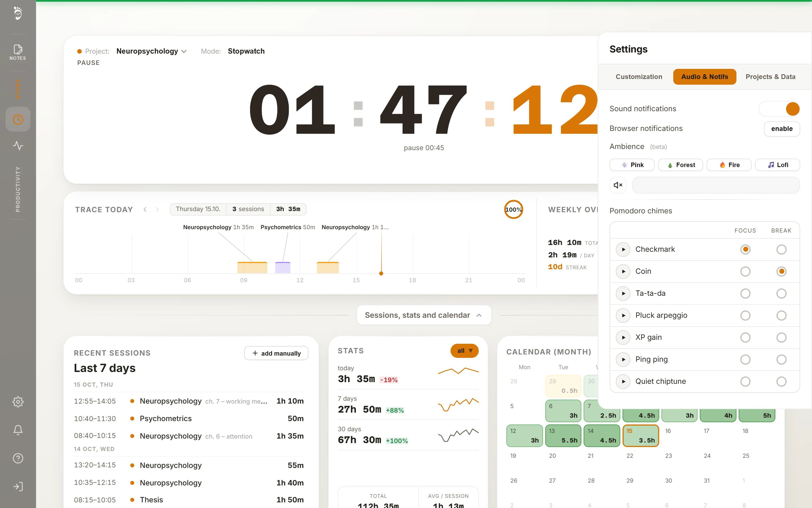Select XP gain as focus chime
812x508 pixels.
(745, 337)
